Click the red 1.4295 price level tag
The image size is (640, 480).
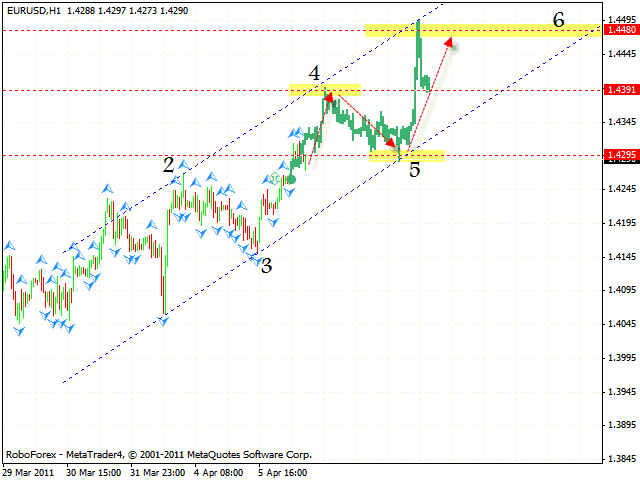coord(619,155)
